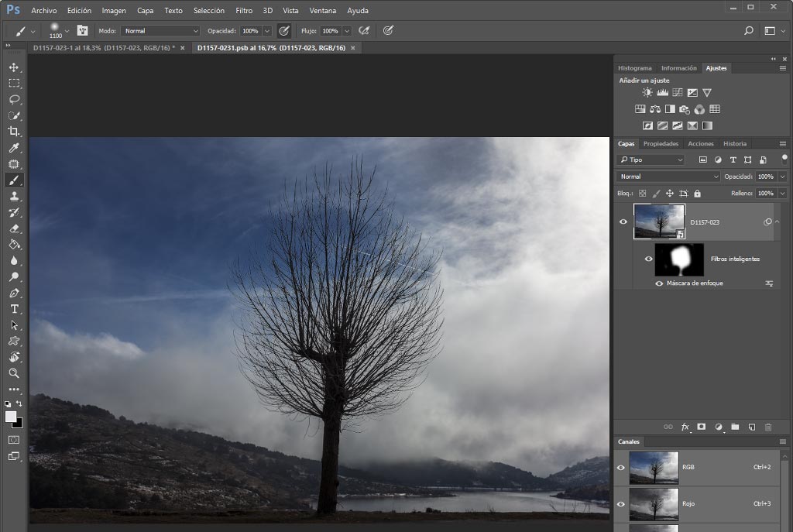The width and height of the screenshot is (793, 532).
Task: Select the Paint Bucket tool
Action: 14,245
